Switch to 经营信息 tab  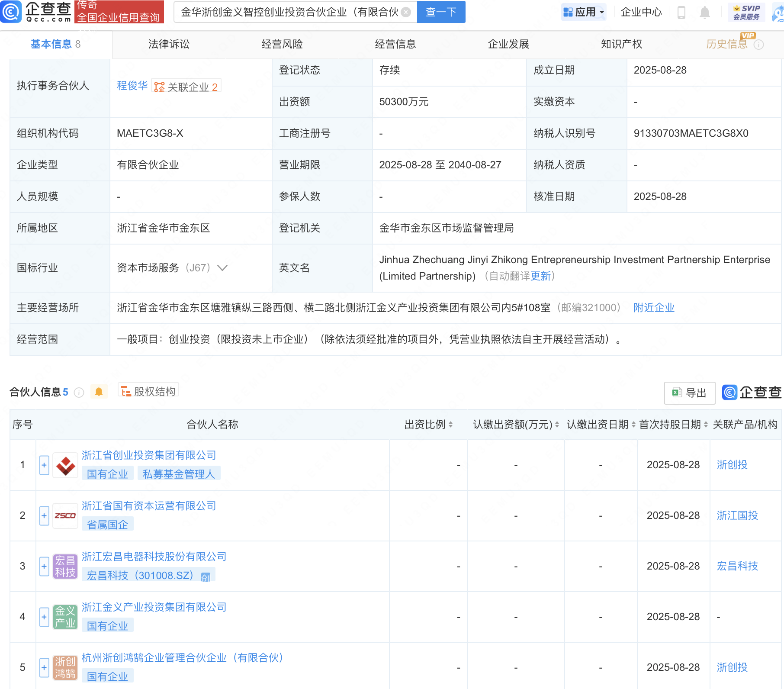click(395, 44)
